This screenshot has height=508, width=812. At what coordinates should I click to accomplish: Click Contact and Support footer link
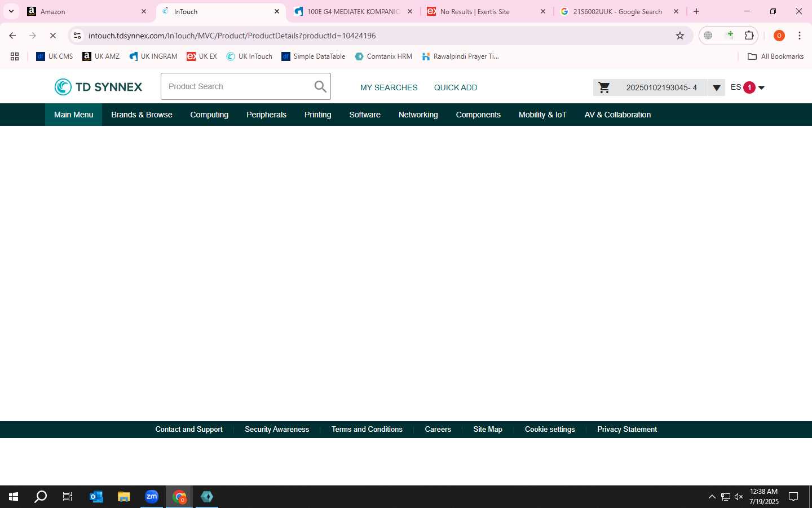(x=189, y=430)
